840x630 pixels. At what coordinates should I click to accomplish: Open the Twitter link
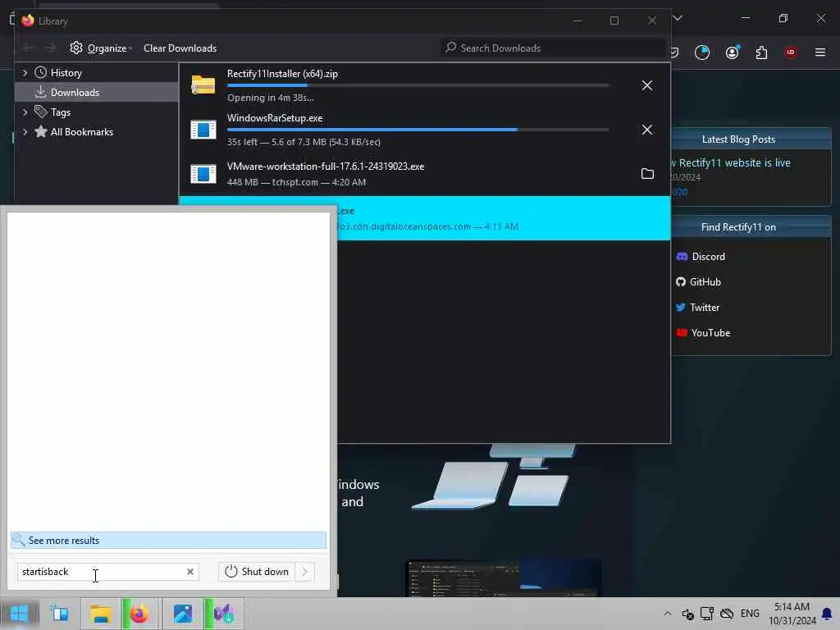(697, 308)
